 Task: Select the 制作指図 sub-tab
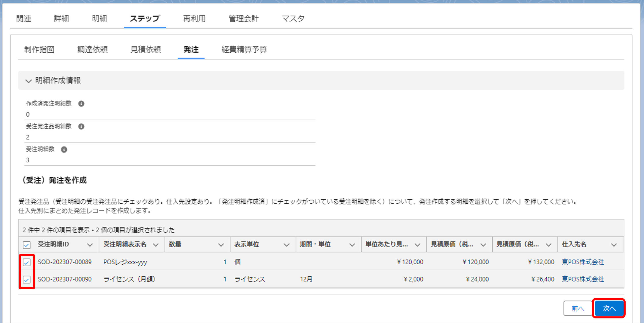(39, 49)
